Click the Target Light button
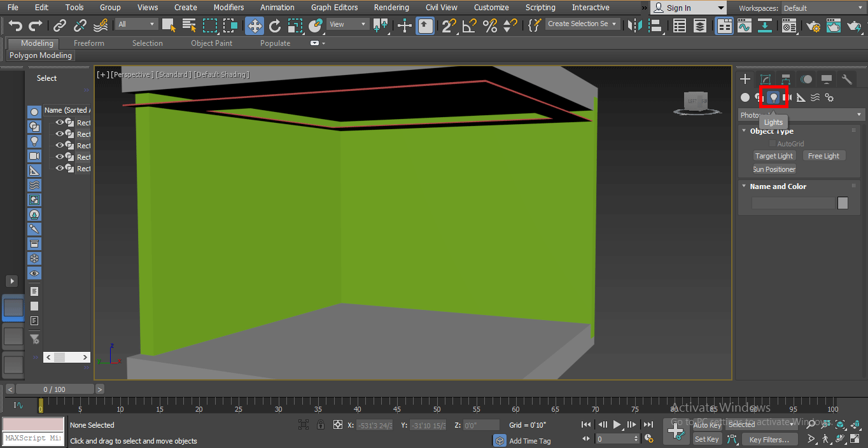Screen dimensions: 868x448 pyautogui.click(x=774, y=156)
